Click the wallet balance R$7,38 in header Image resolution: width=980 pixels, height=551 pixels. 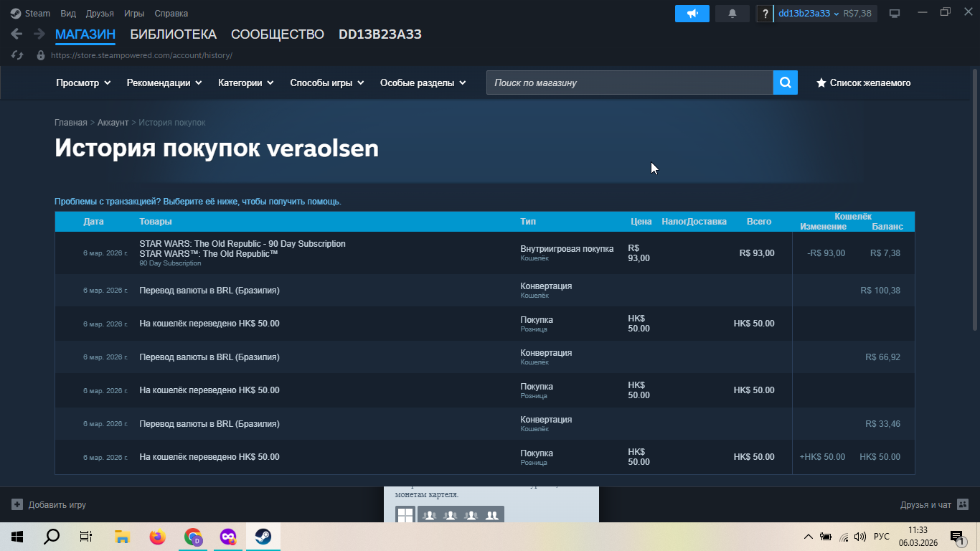click(857, 14)
